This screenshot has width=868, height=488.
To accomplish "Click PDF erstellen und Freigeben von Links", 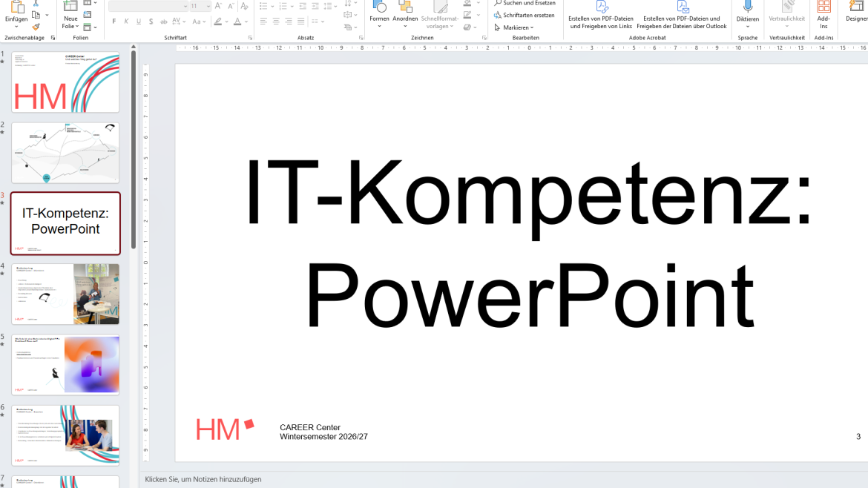I will (x=601, y=16).
